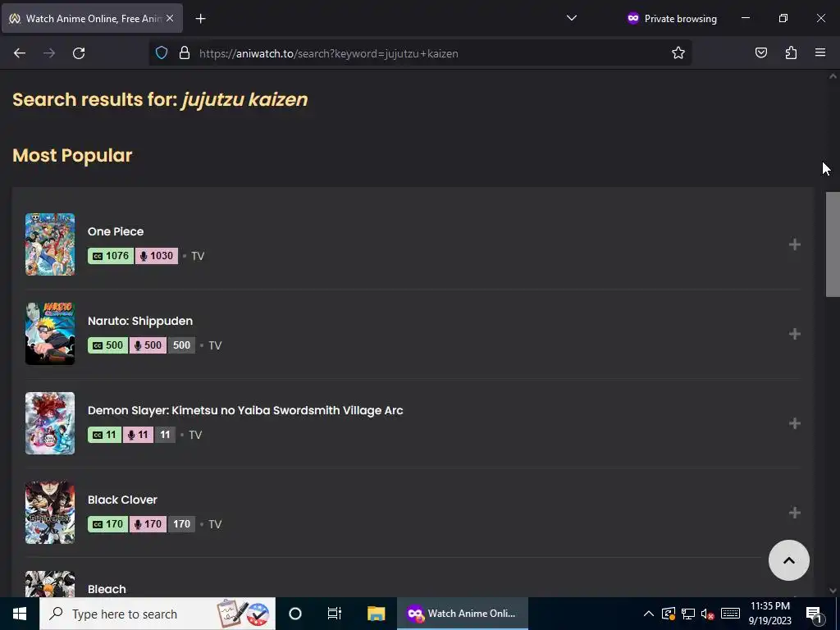Viewport: 840px width, 630px height.
Task: Open Cortana circle icon
Action: point(295,614)
